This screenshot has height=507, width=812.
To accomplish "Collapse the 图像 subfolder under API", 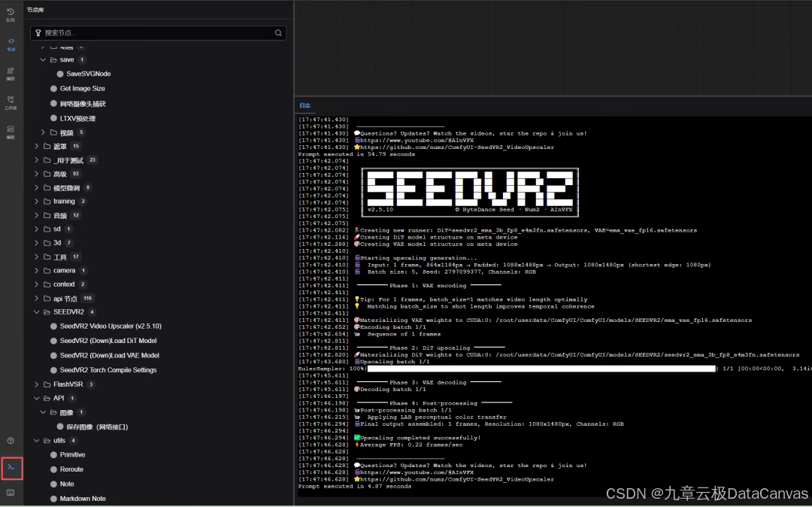I will 43,412.
